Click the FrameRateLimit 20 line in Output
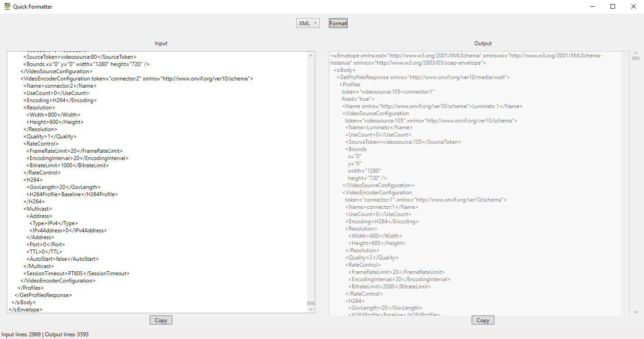644x339 pixels. (396, 272)
